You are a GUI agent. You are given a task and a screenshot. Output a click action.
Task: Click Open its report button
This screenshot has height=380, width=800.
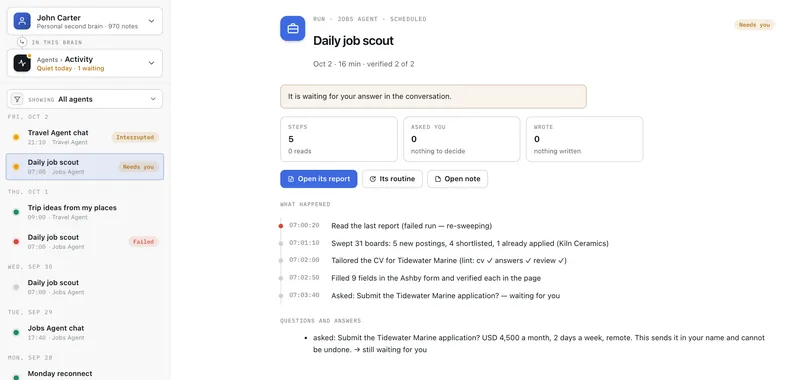pos(319,179)
